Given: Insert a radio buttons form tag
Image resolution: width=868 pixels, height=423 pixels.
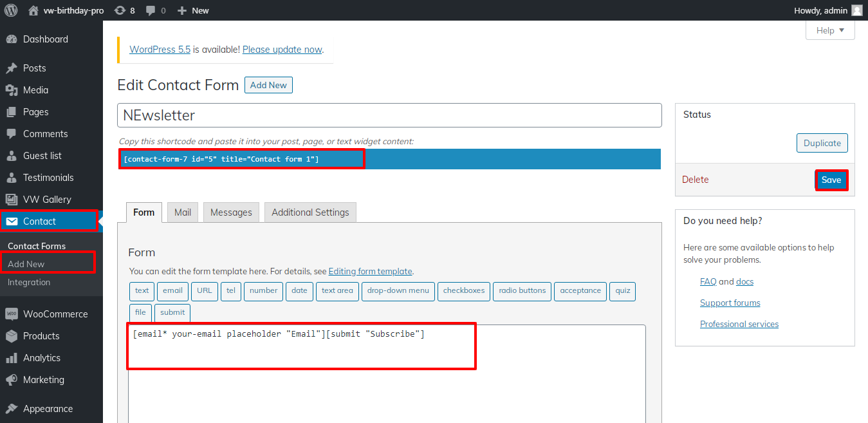Looking at the screenshot, I should (522, 291).
